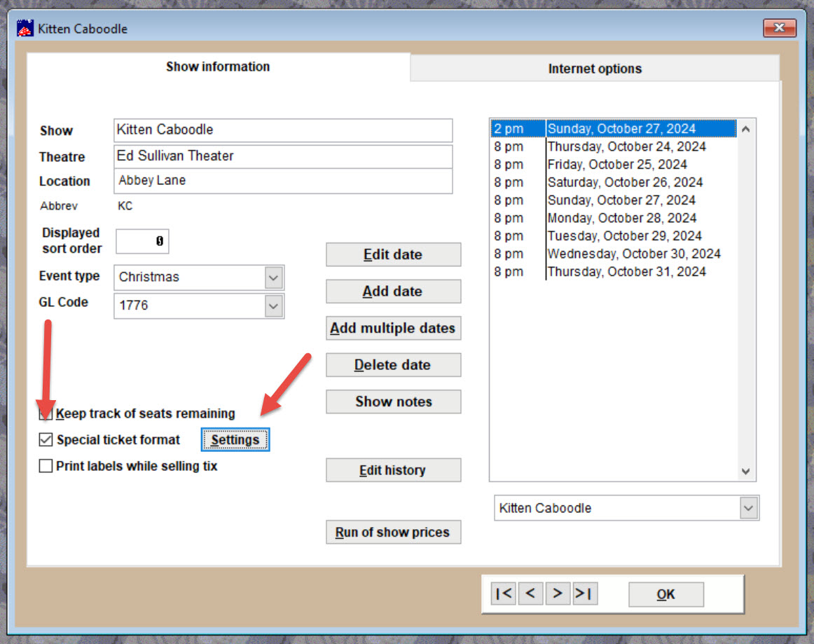Select 8 pm Thursday, October 31, 2024
Viewport: 814px width, 644px height.
[614, 272]
